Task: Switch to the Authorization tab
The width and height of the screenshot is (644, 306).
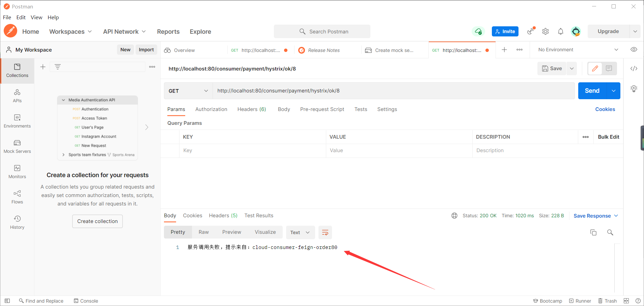Action: [x=211, y=109]
